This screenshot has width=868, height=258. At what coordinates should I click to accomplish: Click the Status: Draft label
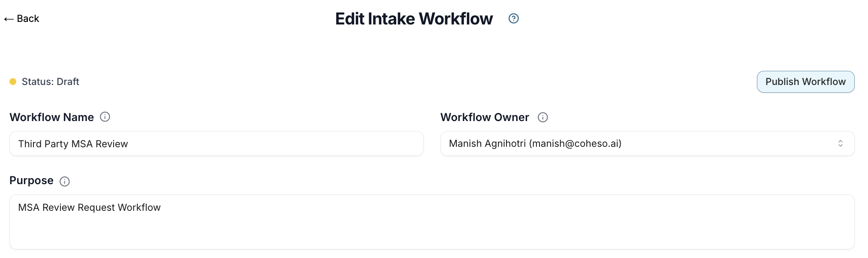coord(50,82)
